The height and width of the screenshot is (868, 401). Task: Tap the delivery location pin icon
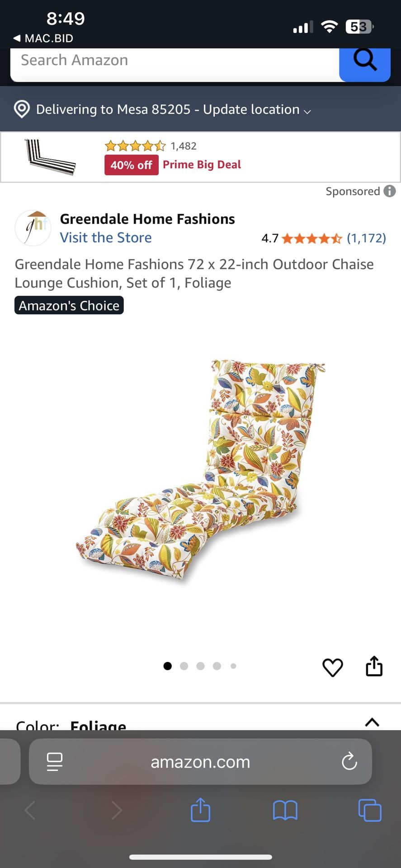tap(22, 109)
